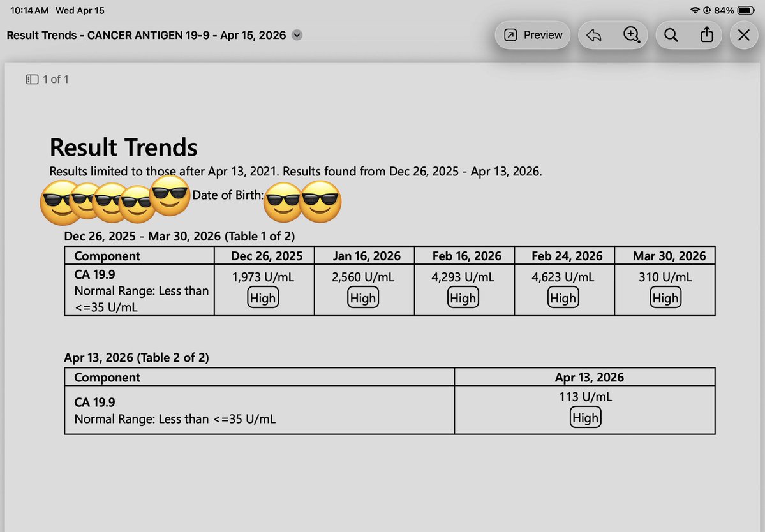Tap the zoom-in magnifier icon
The height and width of the screenshot is (532, 765).
coord(632,34)
